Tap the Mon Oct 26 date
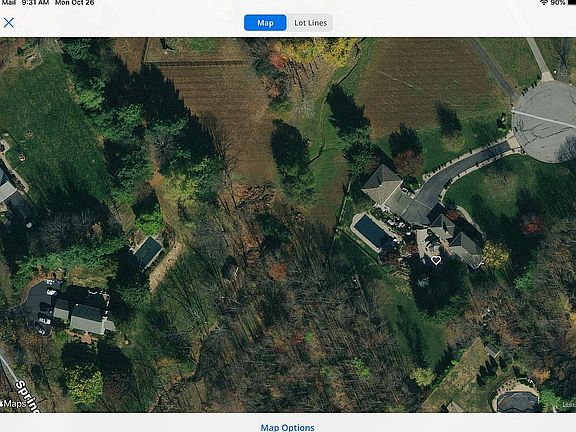Image resolution: width=576 pixels, height=432 pixels. point(75,3)
